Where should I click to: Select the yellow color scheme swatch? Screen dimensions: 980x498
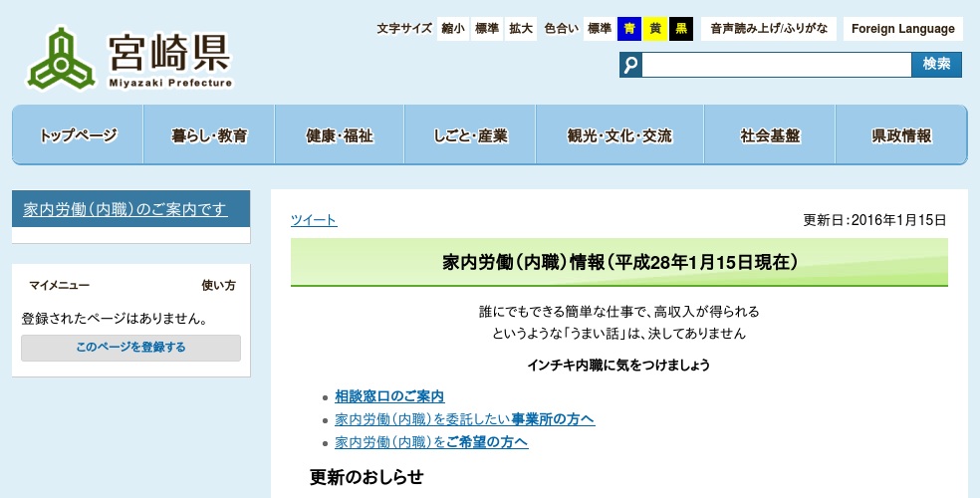tap(655, 29)
